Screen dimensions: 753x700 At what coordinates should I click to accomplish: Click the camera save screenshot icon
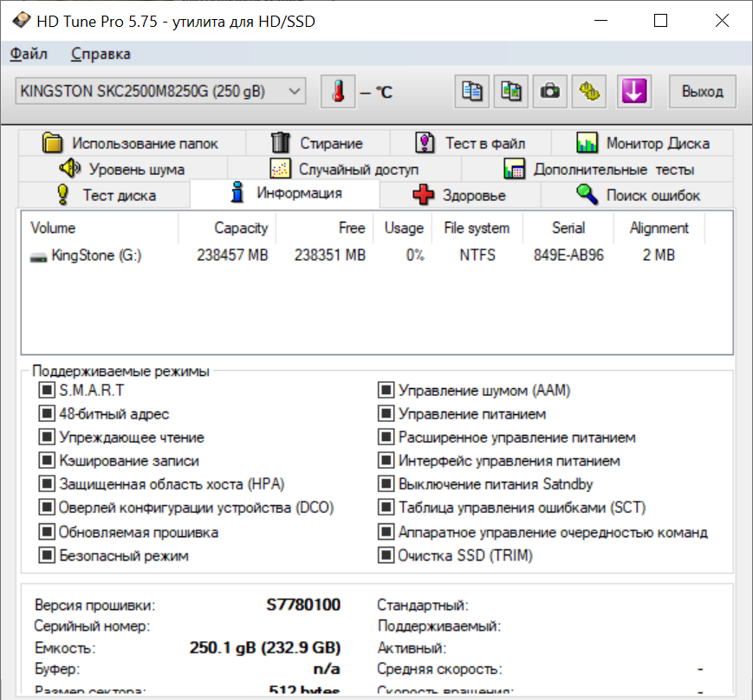click(x=549, y=91)
